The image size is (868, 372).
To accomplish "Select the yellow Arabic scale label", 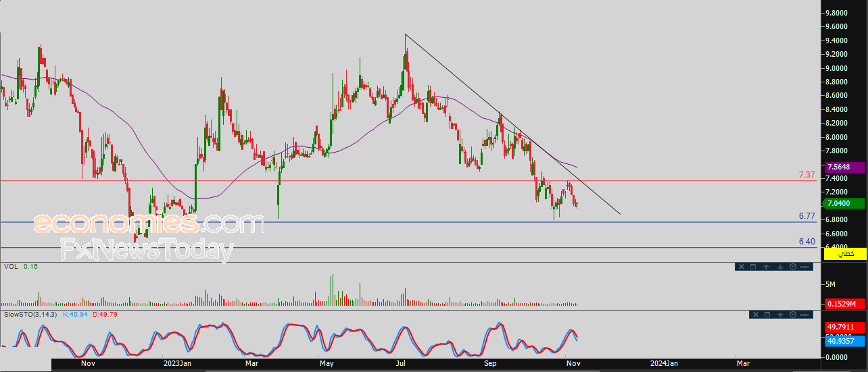I will [x=844, y=253].
